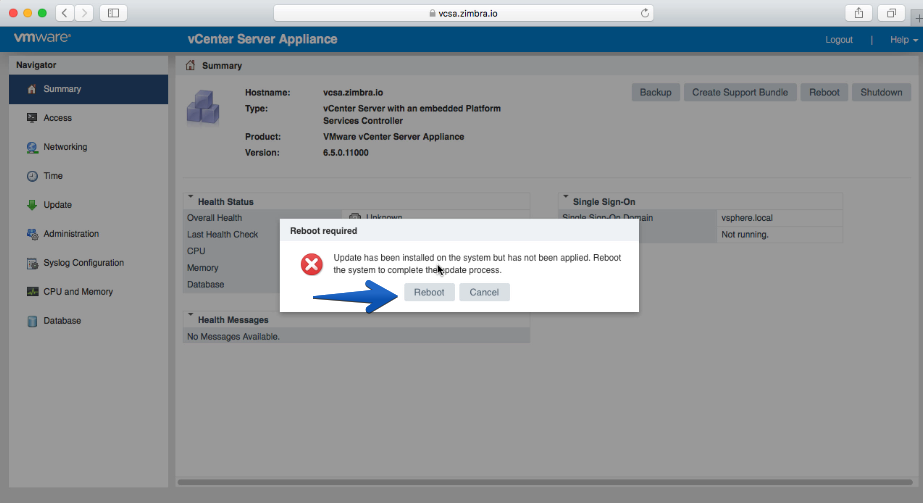Click the 'Reboot required' dialog title
Viewport: 923px width, 503px height.
(324, 231)
